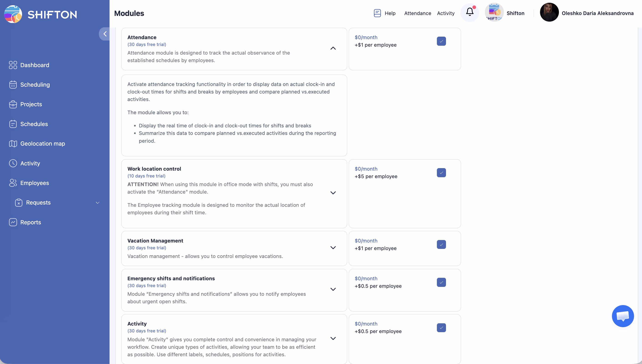This screenshot has height=364, width=642.
Task: Toggle the Work location control checkbox
Action: coord(441,173)
